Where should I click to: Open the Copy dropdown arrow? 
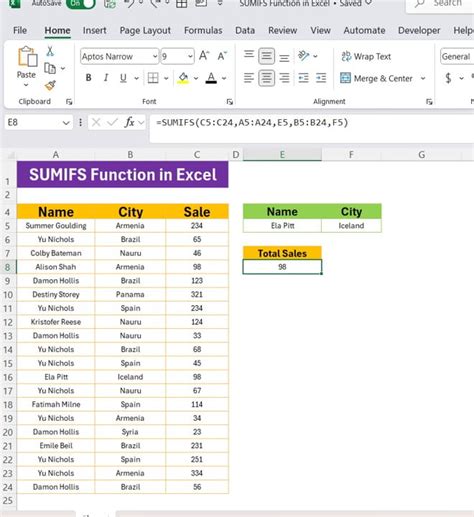[63, 69]
